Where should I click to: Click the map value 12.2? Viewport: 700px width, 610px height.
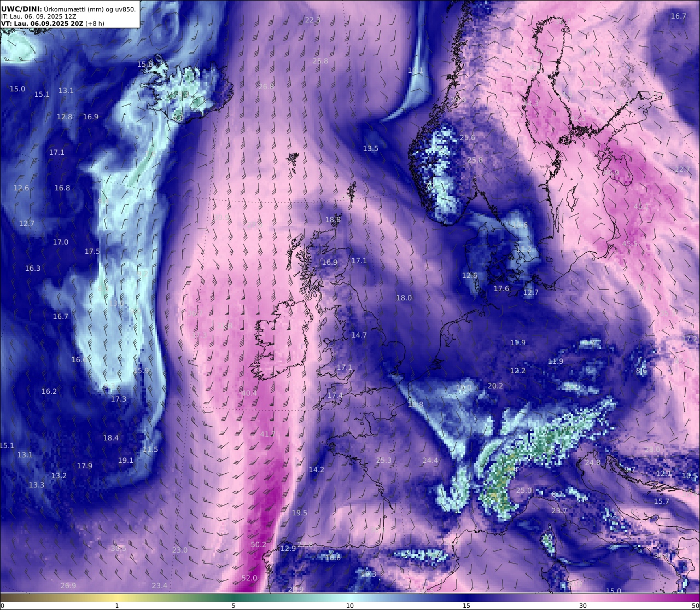pos(518,371)
